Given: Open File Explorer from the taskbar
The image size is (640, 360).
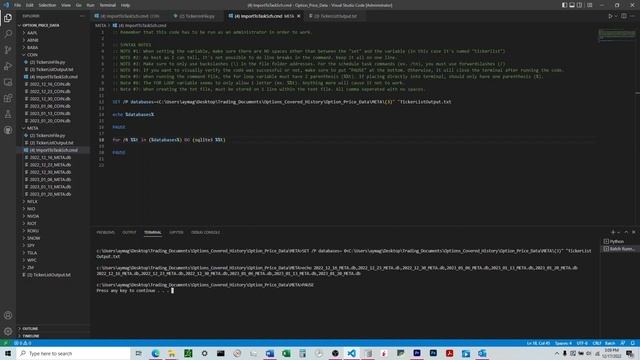Looking at the screenshot, I should pos(172,353).
